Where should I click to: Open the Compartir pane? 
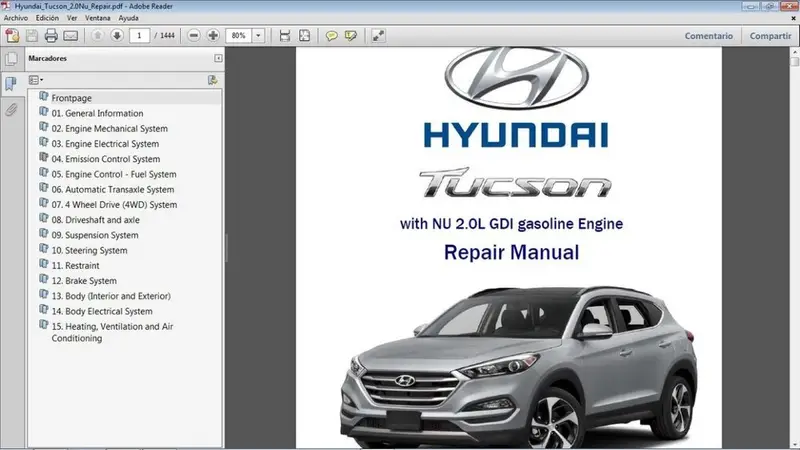770,36
